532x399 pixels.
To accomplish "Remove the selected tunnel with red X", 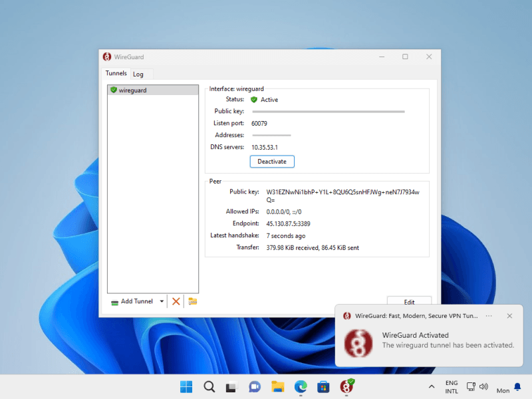I will click(176, 301).
